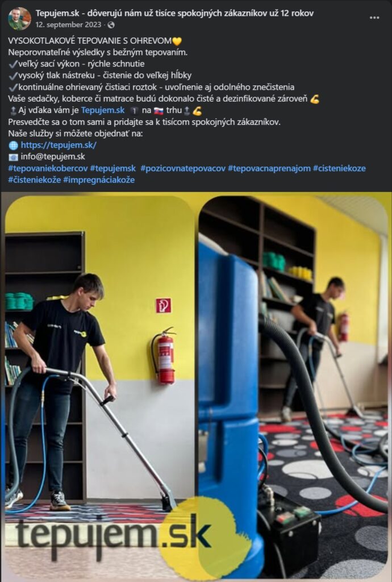
Task: Click the #tepujemsk hashtag
Action: [x=113, y=168]
